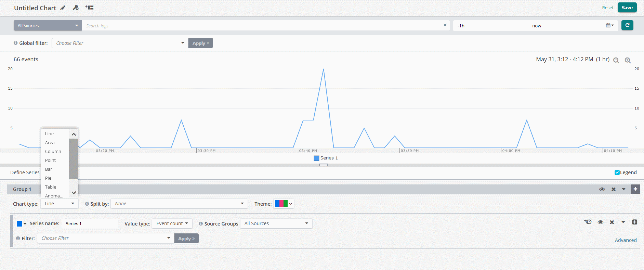Toggle Group 1 visibility eye icon
The height and width of the screenshot is (270, 644).
pyautogui.click(x=602, y=189)
